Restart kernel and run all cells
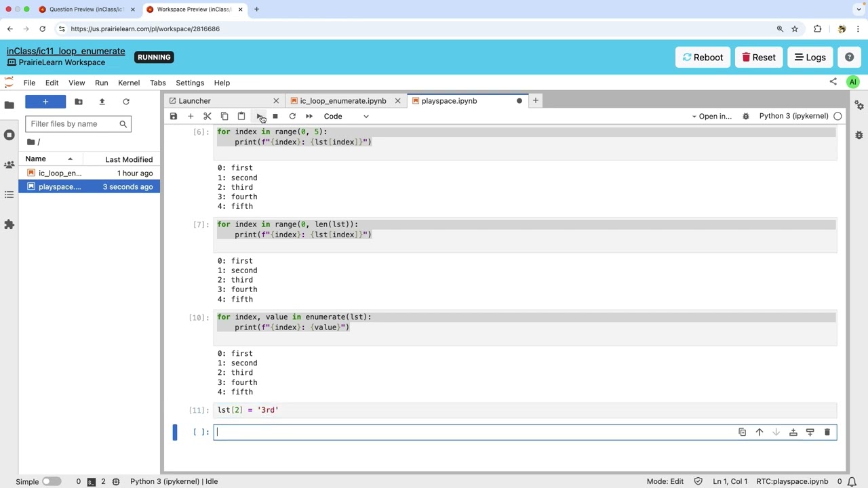The width and height of the screenshot is (868, 488). pyautogui.click(x=309, y=117)
